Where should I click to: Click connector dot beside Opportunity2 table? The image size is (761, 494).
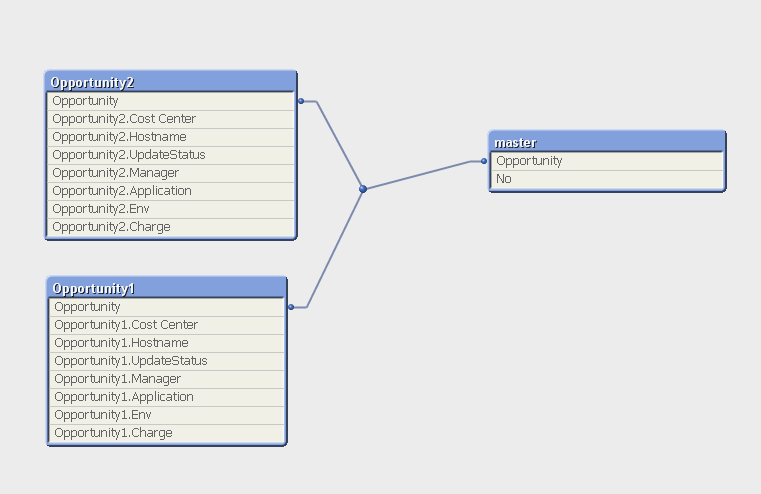[x=301, y=101]
